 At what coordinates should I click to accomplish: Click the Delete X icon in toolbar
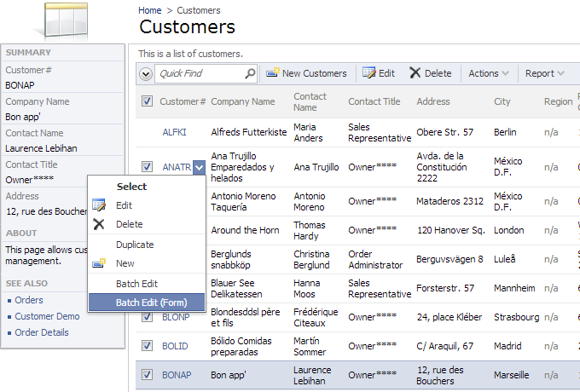pyautogui.click(x=415, y=73)
